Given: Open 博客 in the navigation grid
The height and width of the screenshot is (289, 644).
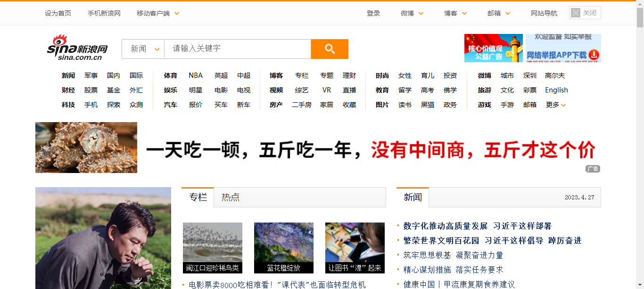Looking at the screenshot, I should pos(276,75).
